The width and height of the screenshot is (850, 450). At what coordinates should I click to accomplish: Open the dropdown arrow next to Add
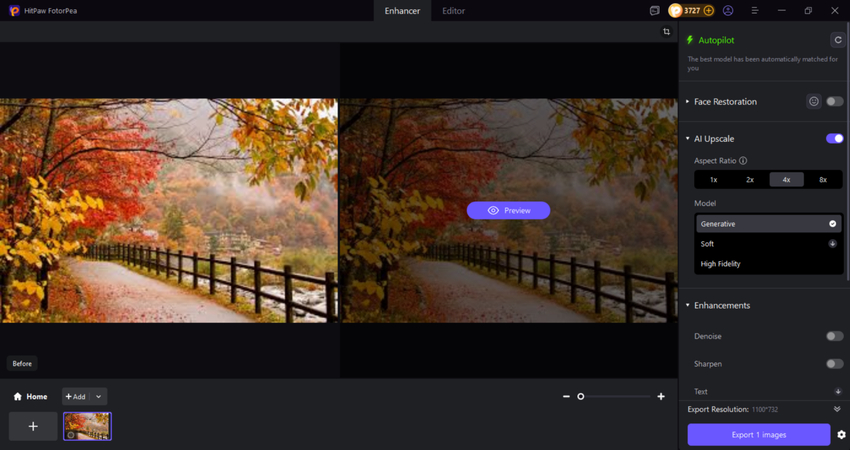pyautogui.click(x=98, y=397)
